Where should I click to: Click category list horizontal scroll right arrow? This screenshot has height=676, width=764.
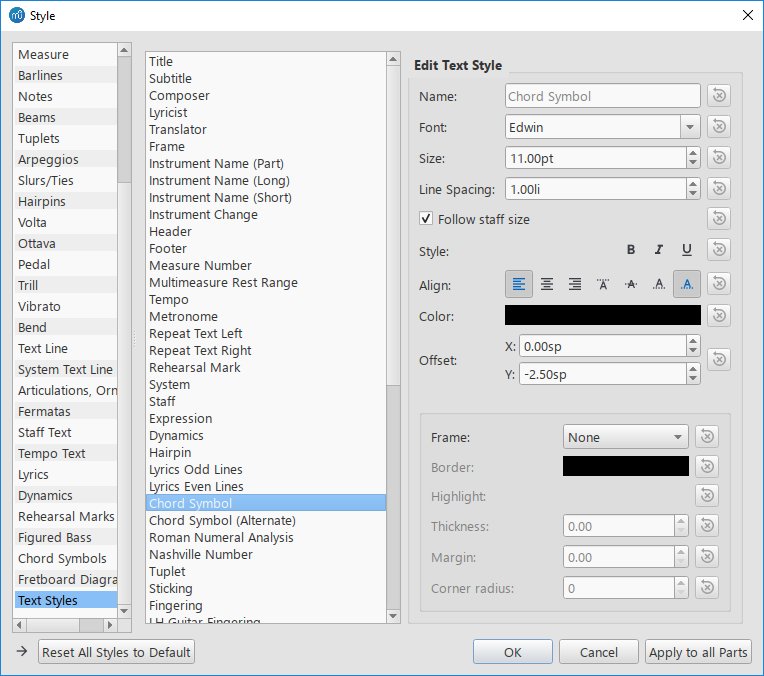pos(110,625)
